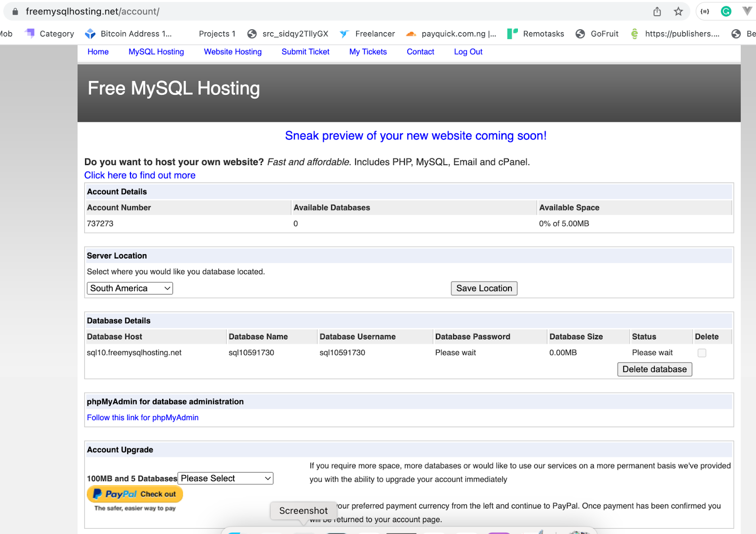The width and height of the screenshot is (756, 534).
Task: Click Database Size 0.00MB value
Action: tap(563, 353)
